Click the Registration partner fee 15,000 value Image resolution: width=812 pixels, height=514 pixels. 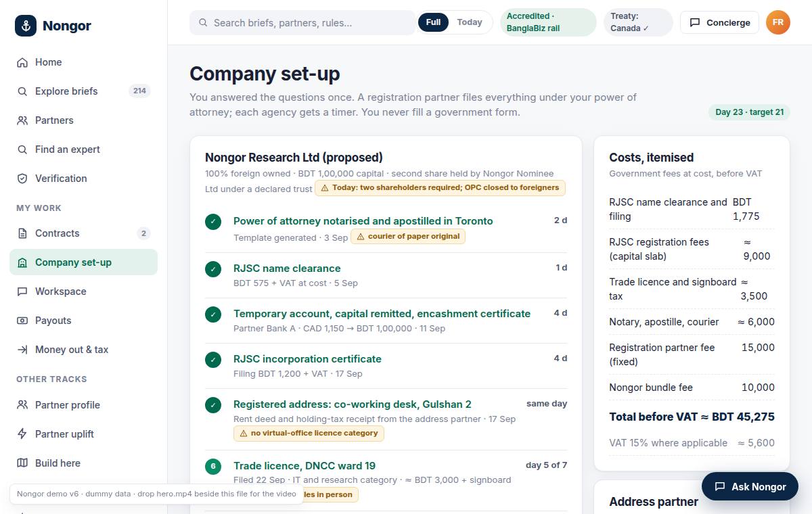758,348
